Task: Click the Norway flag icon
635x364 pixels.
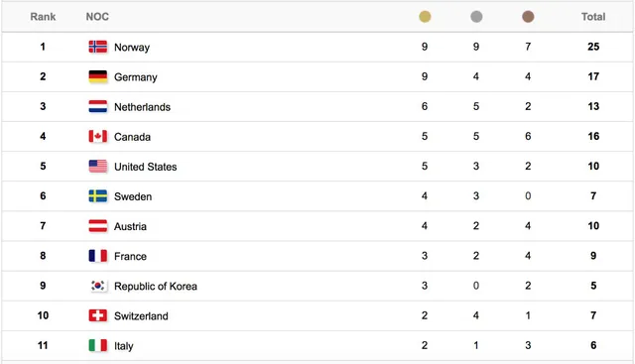Action: point(98,47)
